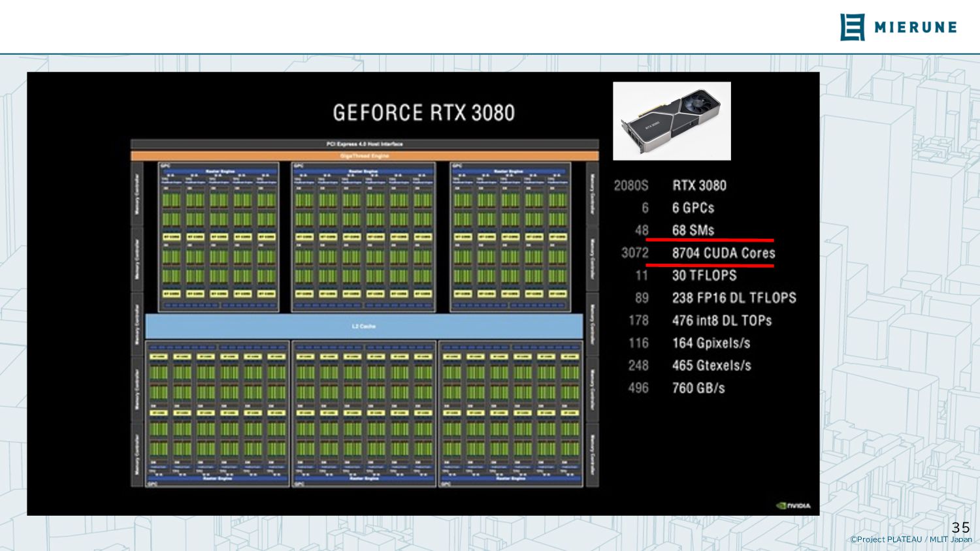Click the slide page number 35
The height and width of the screenshot is (551, 980).
click(960, 527)
